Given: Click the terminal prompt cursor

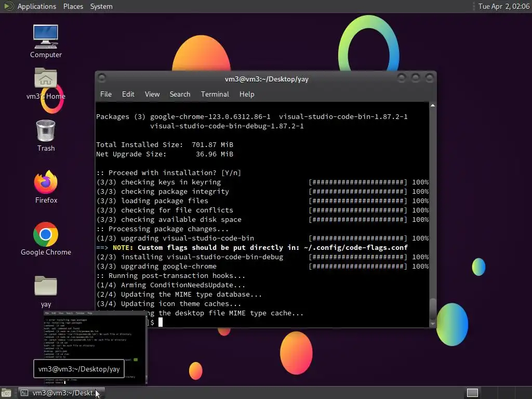Looking at the screenshot, I should 161,322.
